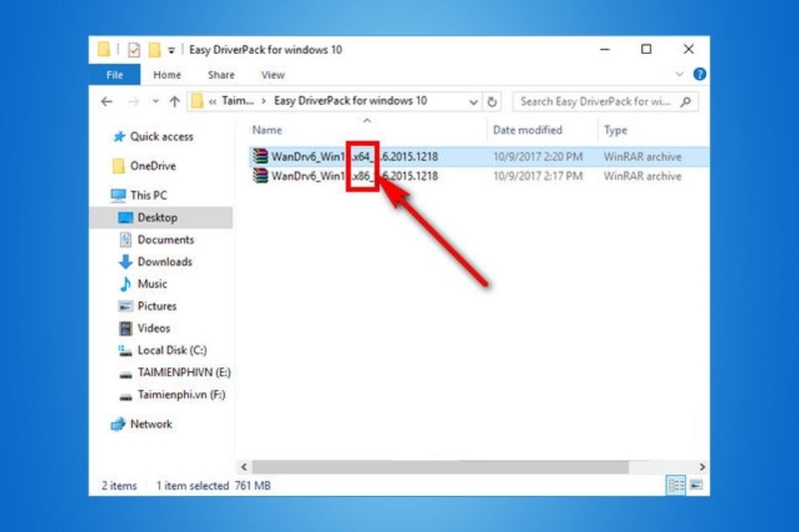The width and height of the screenshot is (799, 532).
Task: Select Local Disk (C:) drive
Action: [x=172, y=350]
